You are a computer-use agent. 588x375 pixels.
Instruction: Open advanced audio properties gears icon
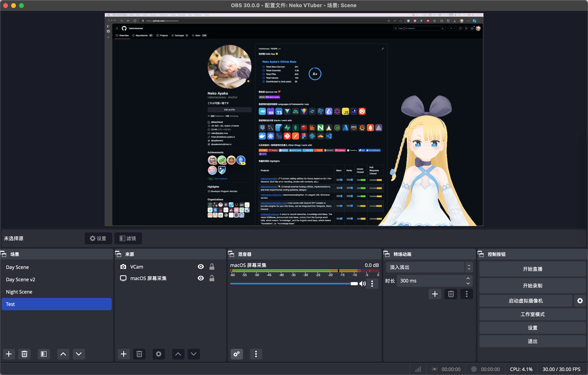pos(236,354)
